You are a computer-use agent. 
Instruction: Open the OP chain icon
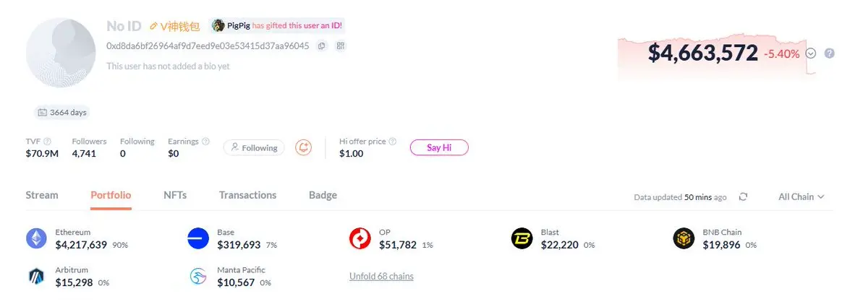pyautogui.click(x=360, y=238)
